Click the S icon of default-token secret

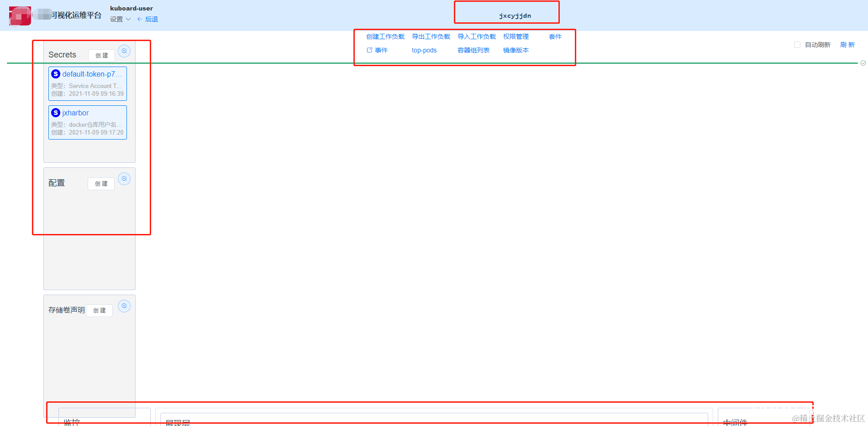tap(56, 74)
